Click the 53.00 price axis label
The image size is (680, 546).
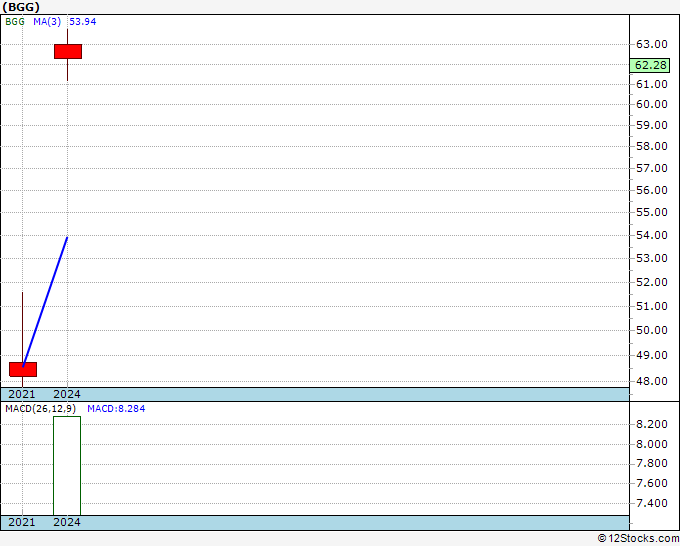(x=651, y=258)
